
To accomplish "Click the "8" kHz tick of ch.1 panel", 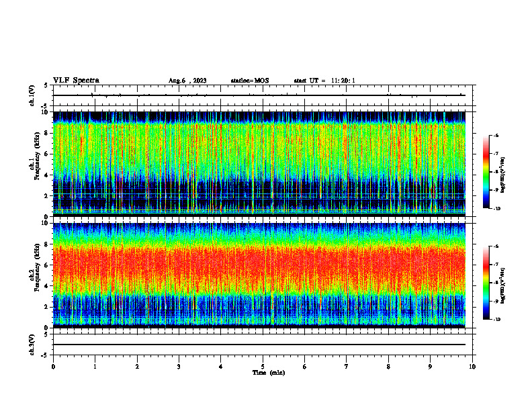I will 47,133.
